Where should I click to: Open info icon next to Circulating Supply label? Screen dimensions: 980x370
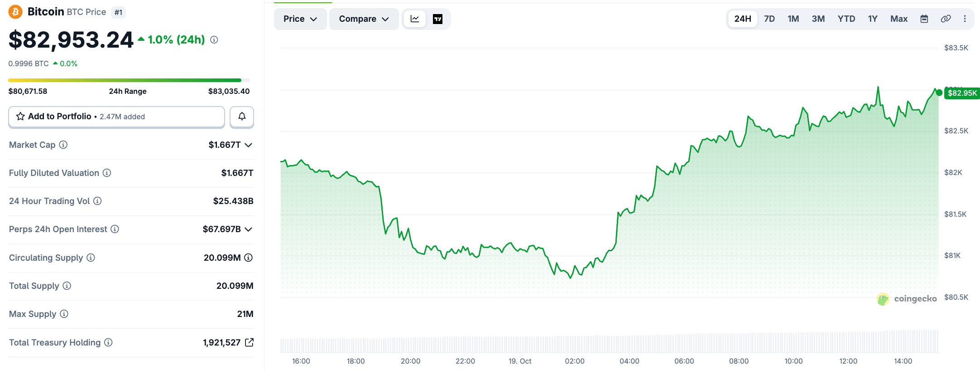click(x=91, y=258)
